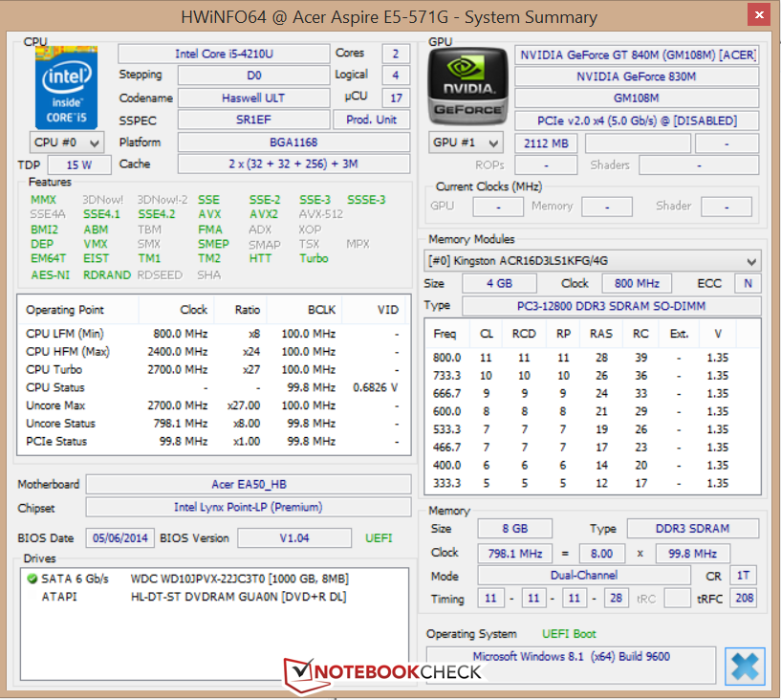Click the 333.3 frequency timing row
781x700 pixels.
593,483
